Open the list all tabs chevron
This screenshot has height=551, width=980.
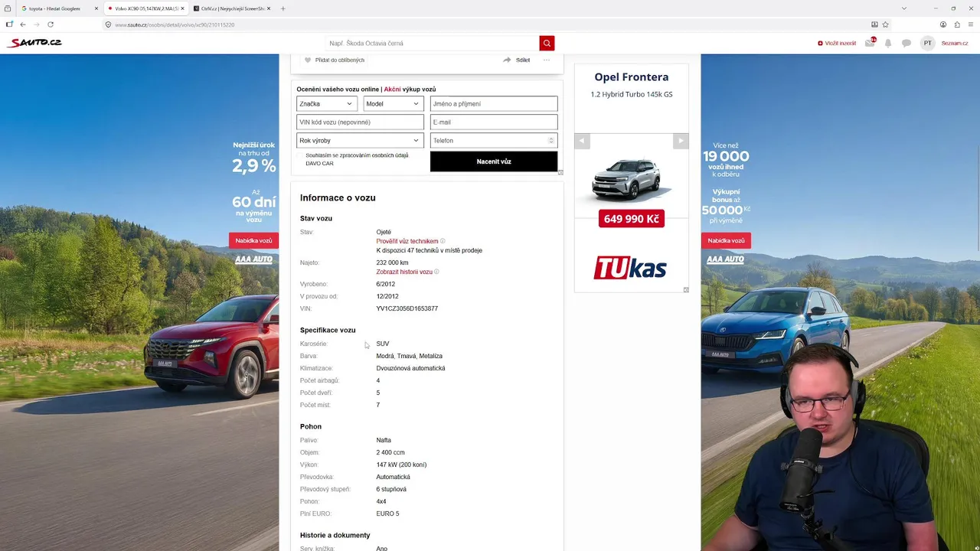click(x=904, y=8)
